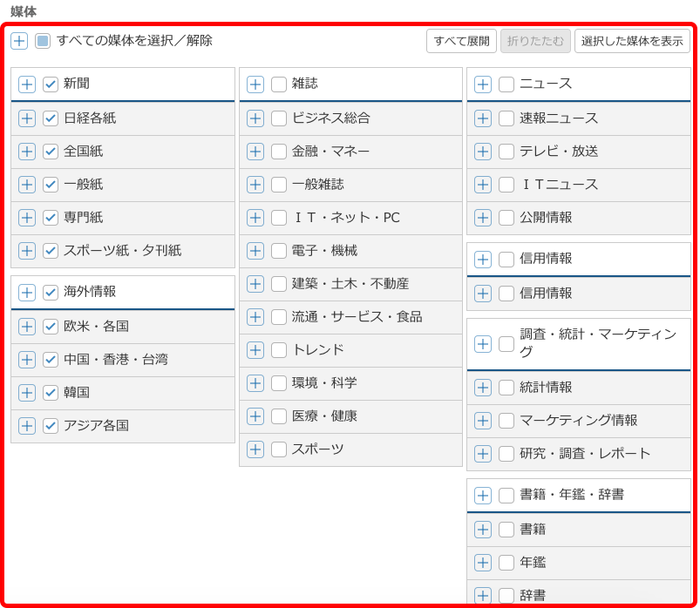The height and width of the screenshot is (608, 700).
Task: Expand the 日経各紙 plus icon
Action: point(27,118)
